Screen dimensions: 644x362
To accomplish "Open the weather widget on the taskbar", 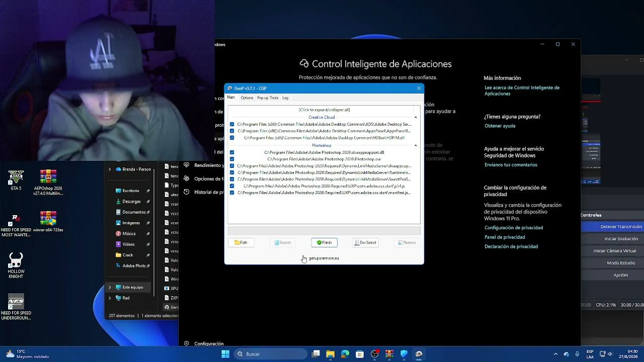I will point(28,354).
